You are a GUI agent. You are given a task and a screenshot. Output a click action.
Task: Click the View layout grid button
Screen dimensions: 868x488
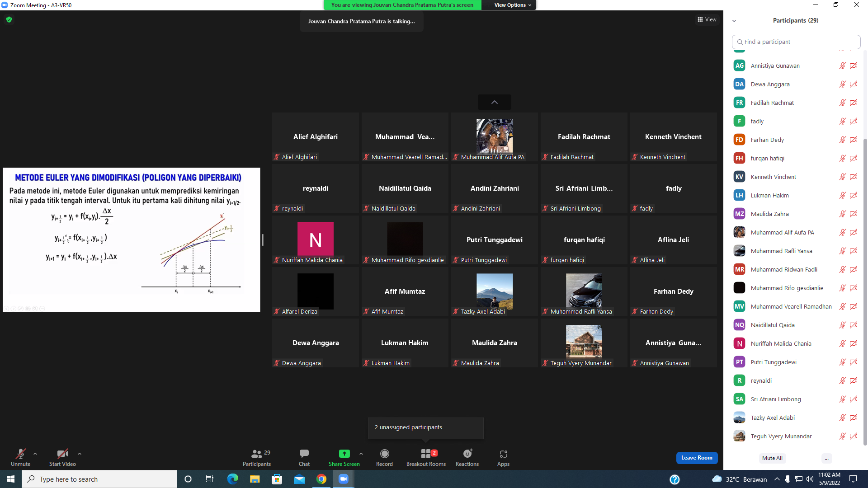tap(707, 19)
